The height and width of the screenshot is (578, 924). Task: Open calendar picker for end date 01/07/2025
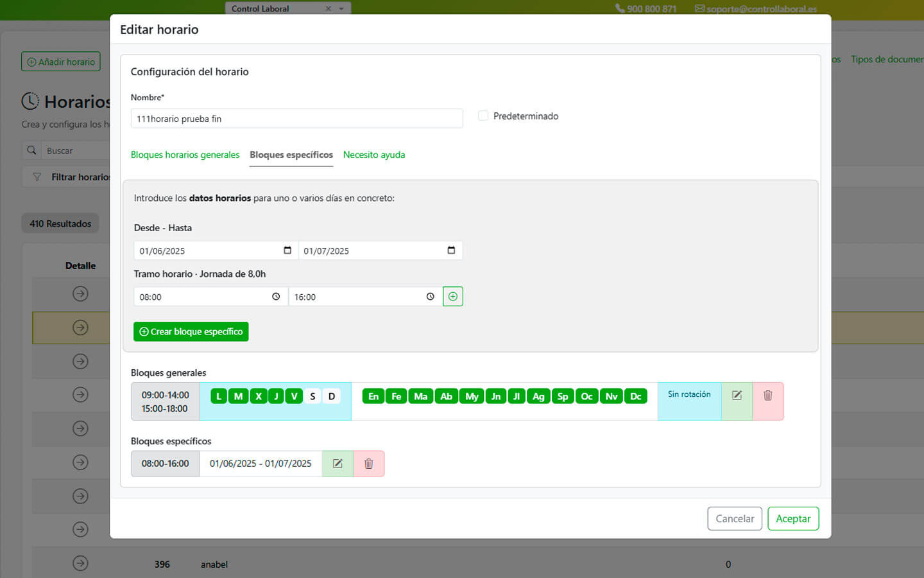(x=451, y=250)
